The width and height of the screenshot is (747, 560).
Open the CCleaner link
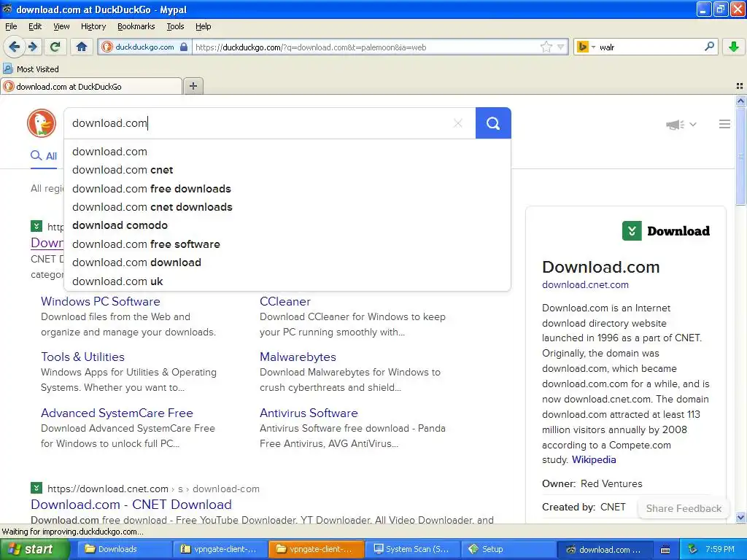click(x=285, y=301)
